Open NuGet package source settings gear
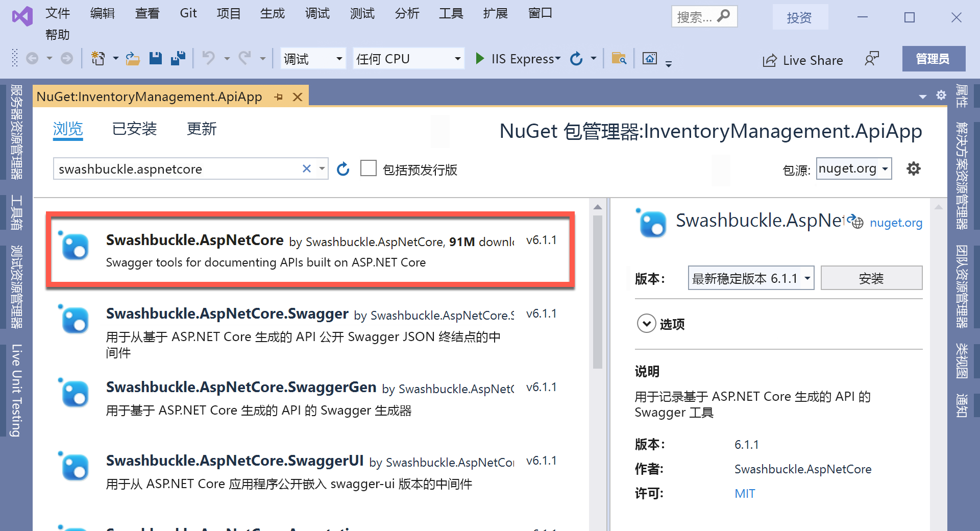This screenshot has height=531, width=980. (914, 168)
